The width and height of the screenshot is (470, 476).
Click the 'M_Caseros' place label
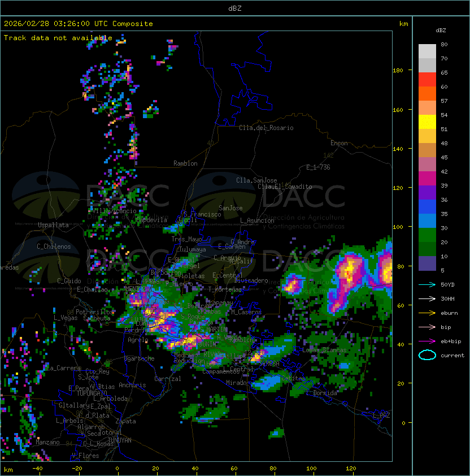coord(246,312)
